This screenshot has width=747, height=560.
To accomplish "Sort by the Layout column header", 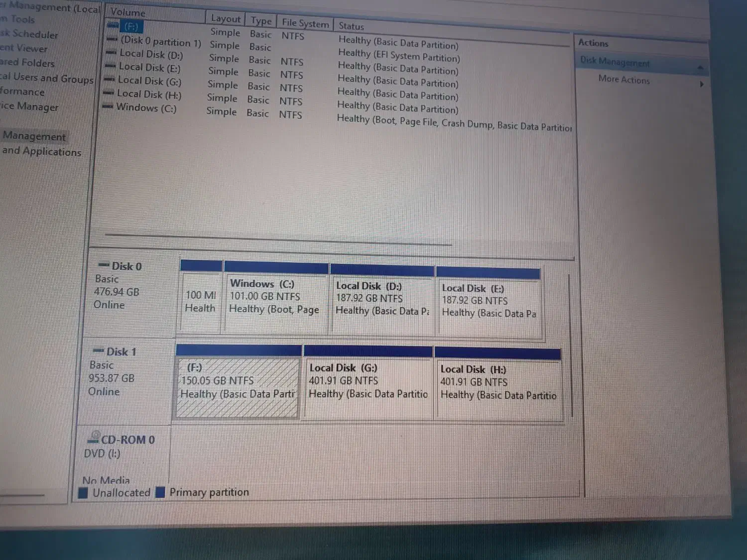I will tap(226, 18).
